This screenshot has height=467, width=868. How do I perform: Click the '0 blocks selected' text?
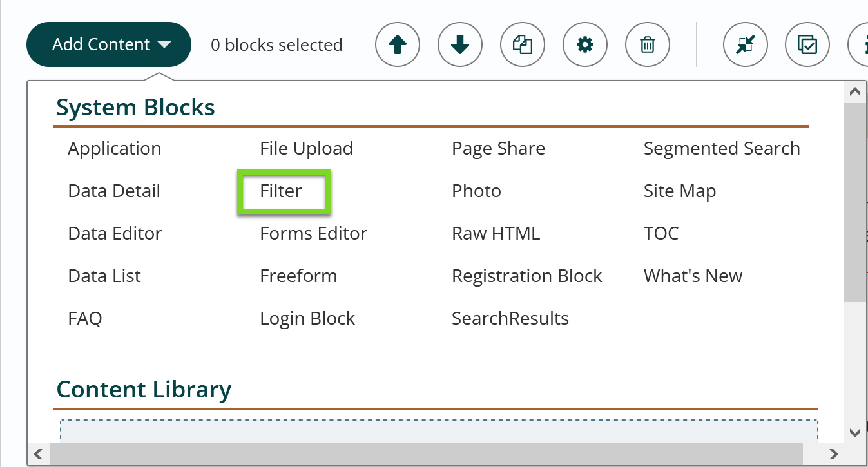276,45
